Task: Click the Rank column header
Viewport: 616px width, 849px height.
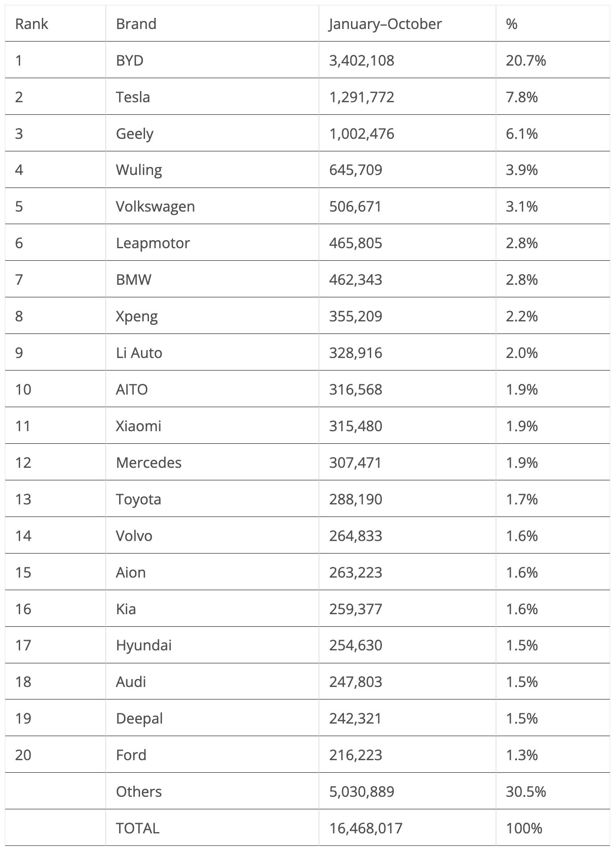Action: point(31,24)
